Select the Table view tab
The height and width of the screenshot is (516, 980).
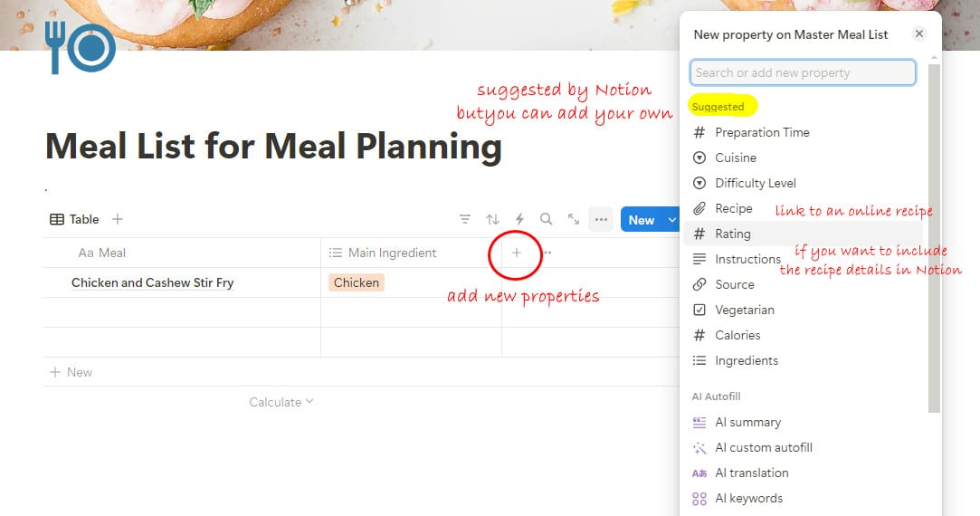coord(74,219)
